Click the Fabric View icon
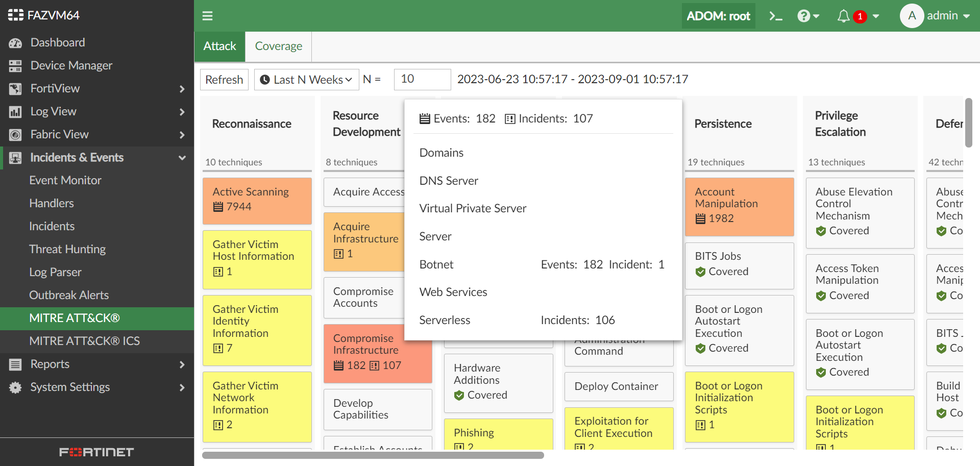The width and height of the screenshot is (980, 466). tap(15, 135)
